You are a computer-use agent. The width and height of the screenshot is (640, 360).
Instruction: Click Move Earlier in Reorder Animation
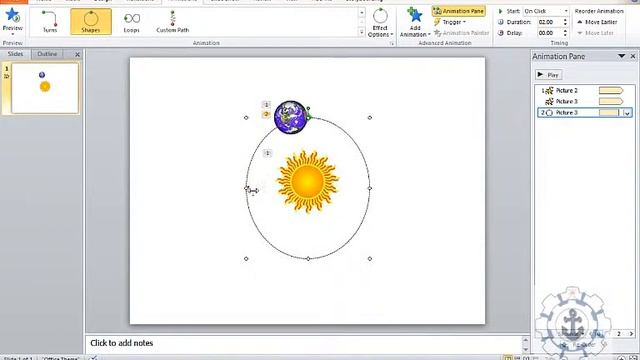coord(597,22)
